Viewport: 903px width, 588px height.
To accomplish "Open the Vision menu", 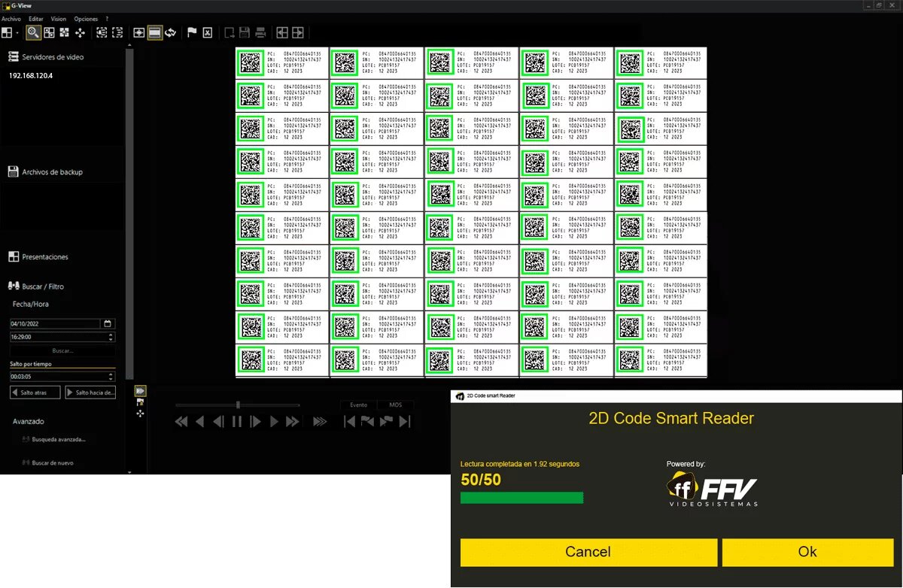I will 59,18.
